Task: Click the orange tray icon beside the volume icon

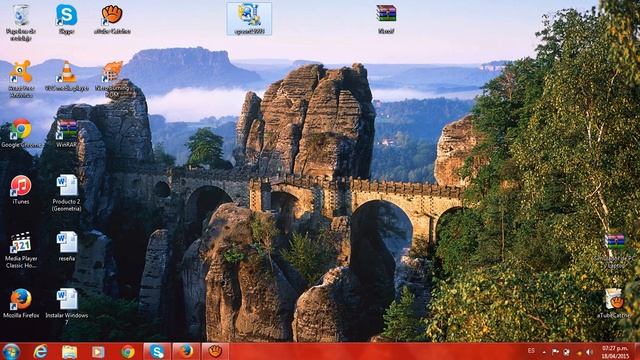Action: pos(579,352)
